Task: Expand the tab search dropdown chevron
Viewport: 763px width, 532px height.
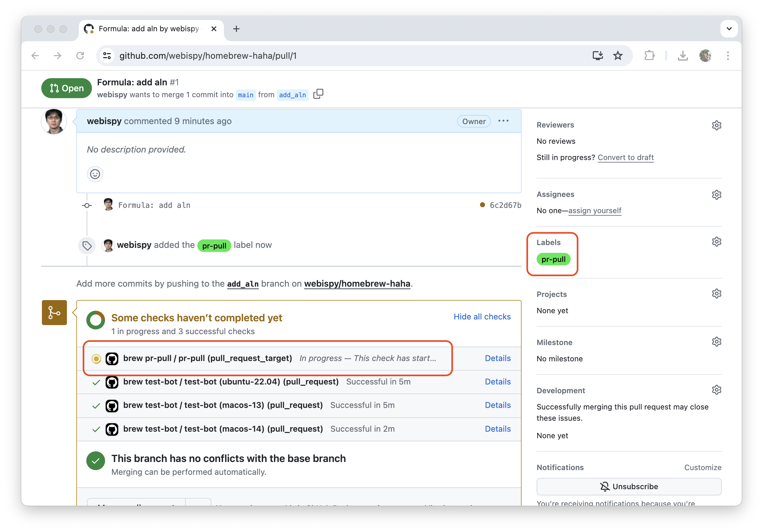Action: [x=729, y=29]
